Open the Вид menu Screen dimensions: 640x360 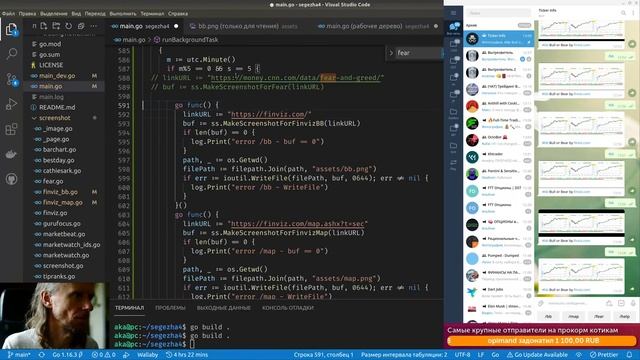coord(76,13)
